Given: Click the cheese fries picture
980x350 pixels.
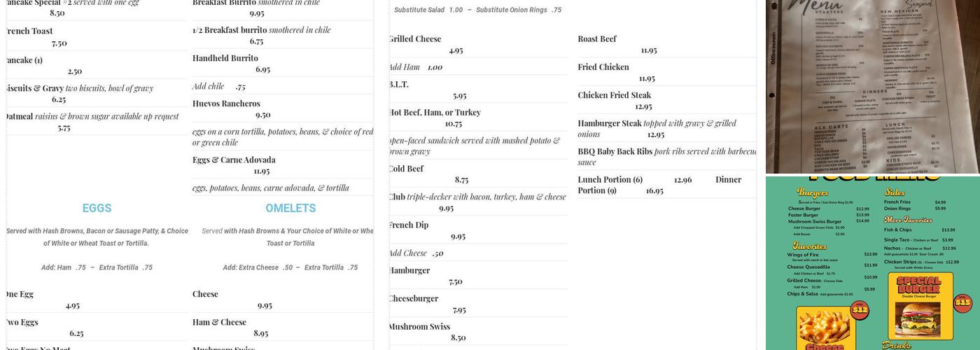Looking at the screenshot, I should point(826,329).
